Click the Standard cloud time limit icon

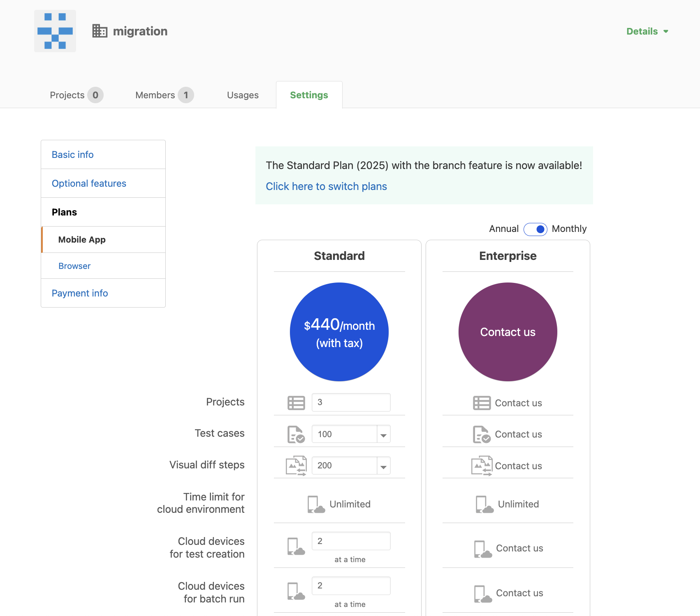point(316,504)
